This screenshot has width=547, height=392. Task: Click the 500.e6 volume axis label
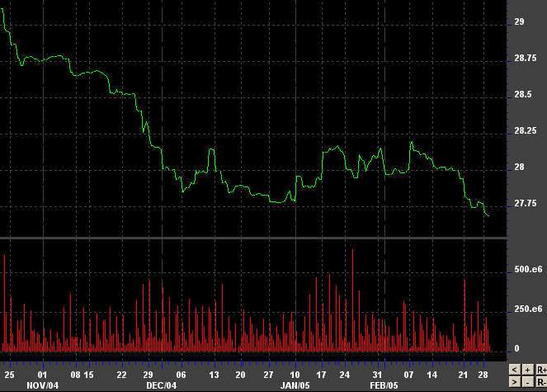527,270
